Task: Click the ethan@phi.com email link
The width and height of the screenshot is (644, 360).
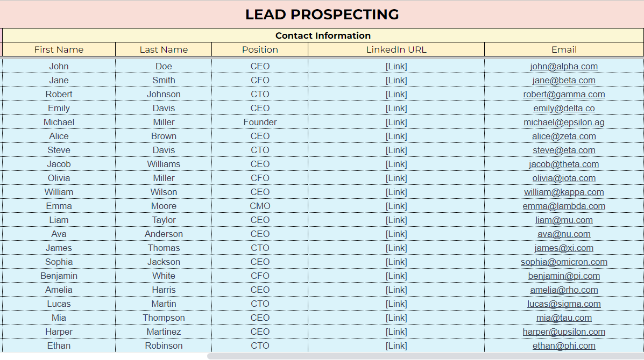Action: (x=564, y=346)
